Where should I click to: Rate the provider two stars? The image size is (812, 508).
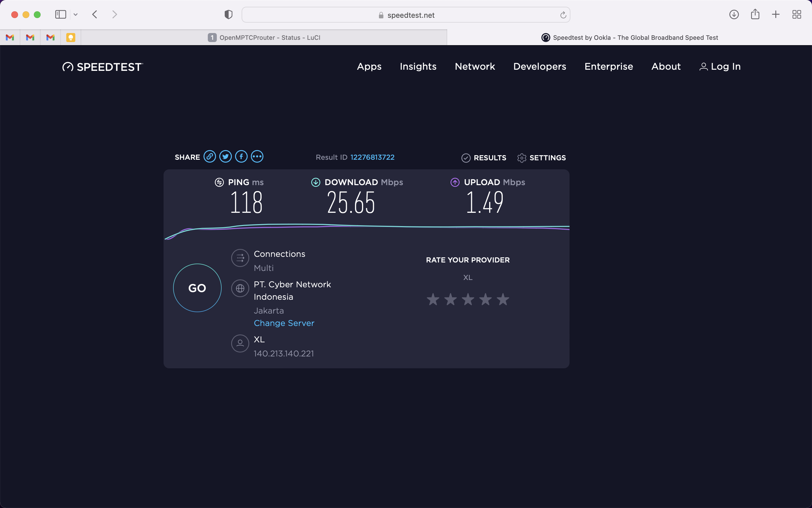(x=451, y=299)
